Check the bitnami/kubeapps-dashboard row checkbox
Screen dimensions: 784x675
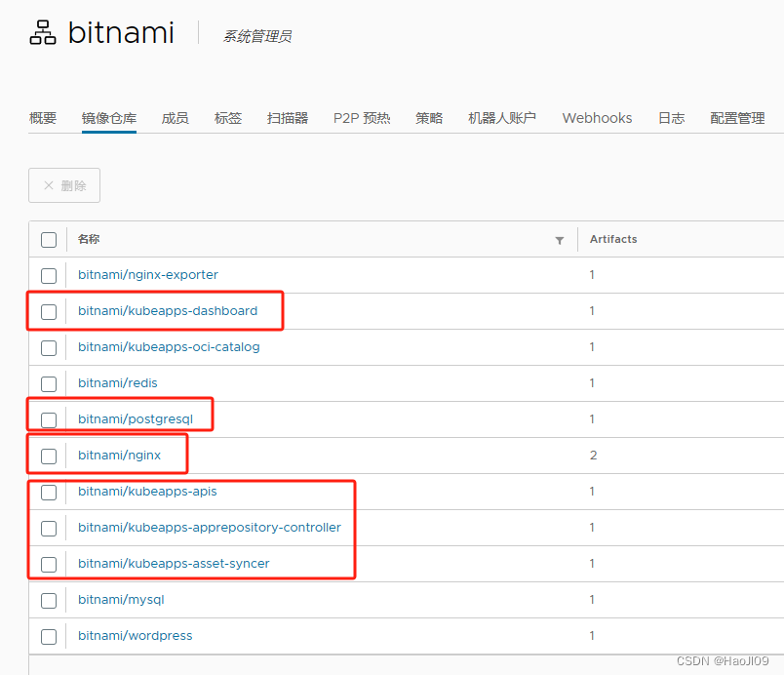coord(49,311)
